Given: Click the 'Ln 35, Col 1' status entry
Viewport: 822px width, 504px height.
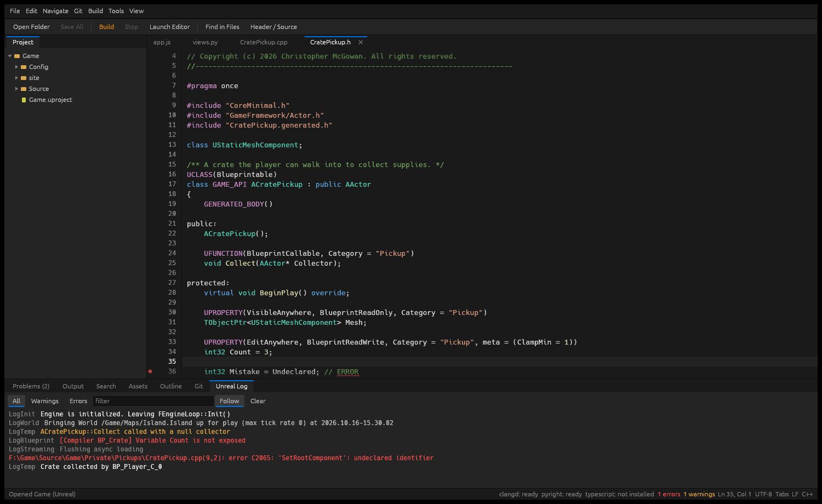Looking at the screenshot, I should point(734,494).
